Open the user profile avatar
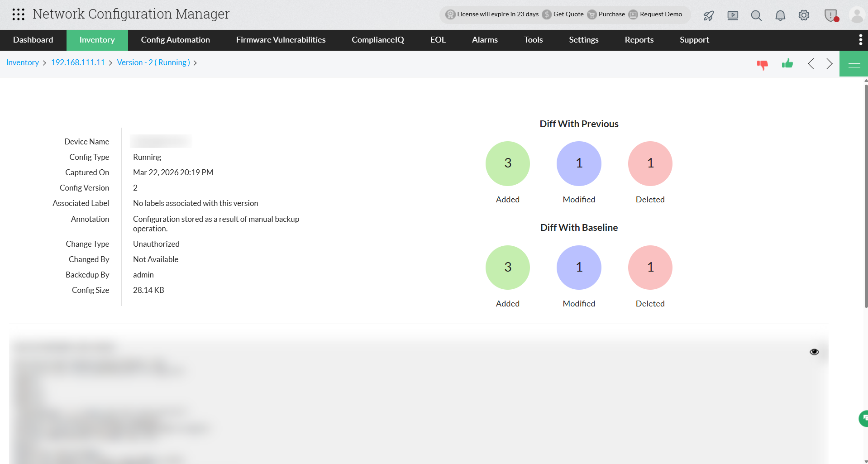 click(857, 15)
